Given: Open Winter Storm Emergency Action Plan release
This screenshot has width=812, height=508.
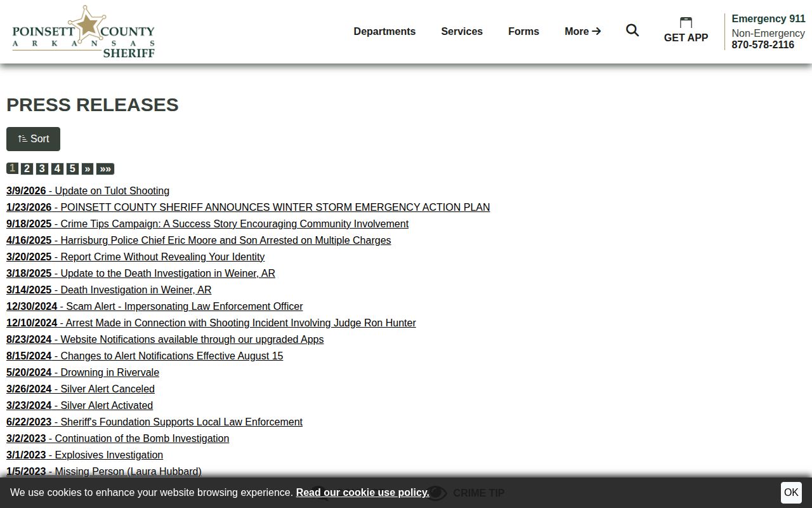Looking at the screenshot, I should 248,207.
